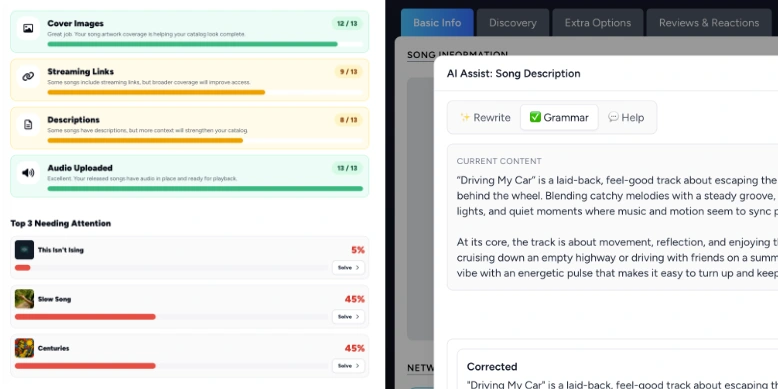
Task: Click the Current Content text box
Action: pyautogui.click(x=612, y=217)
